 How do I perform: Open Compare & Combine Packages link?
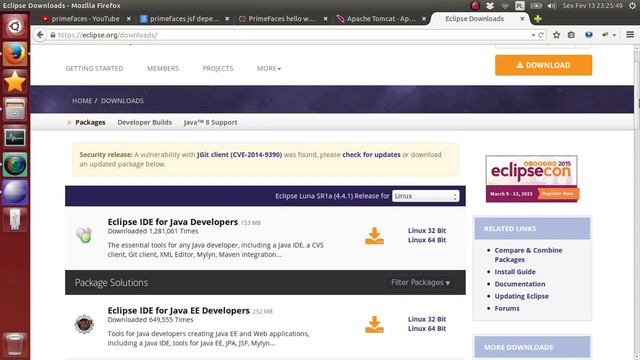528,255
